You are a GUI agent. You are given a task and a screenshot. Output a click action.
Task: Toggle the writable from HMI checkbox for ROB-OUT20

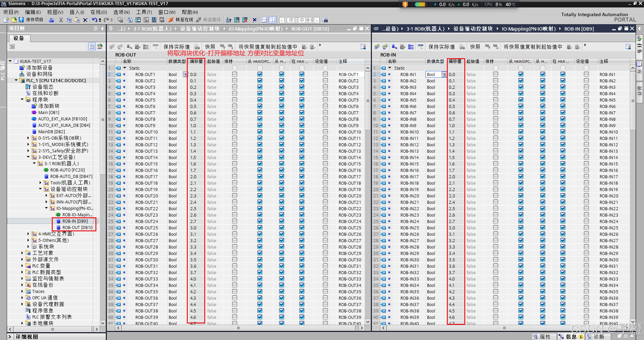pos(282,196)
